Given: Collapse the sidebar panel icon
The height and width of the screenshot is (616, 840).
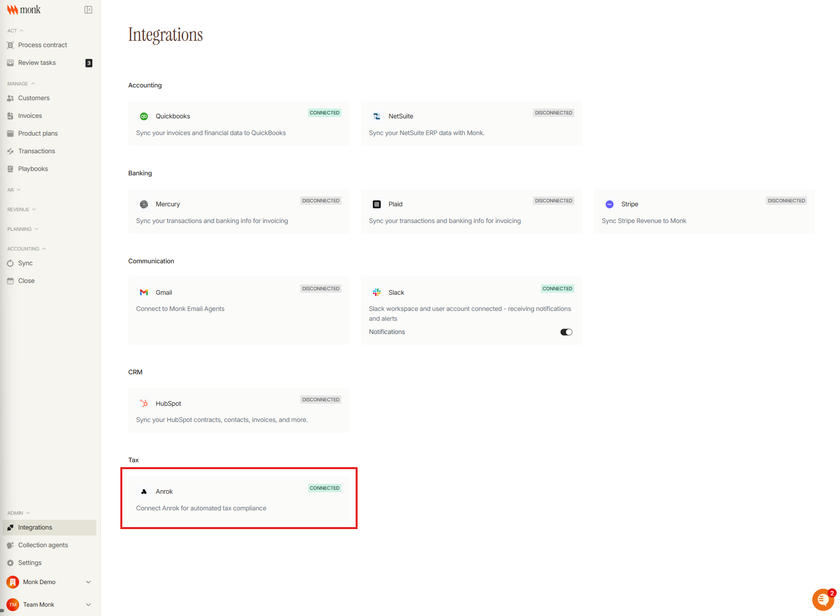Looking at the screenshot, I should (88, 10).
